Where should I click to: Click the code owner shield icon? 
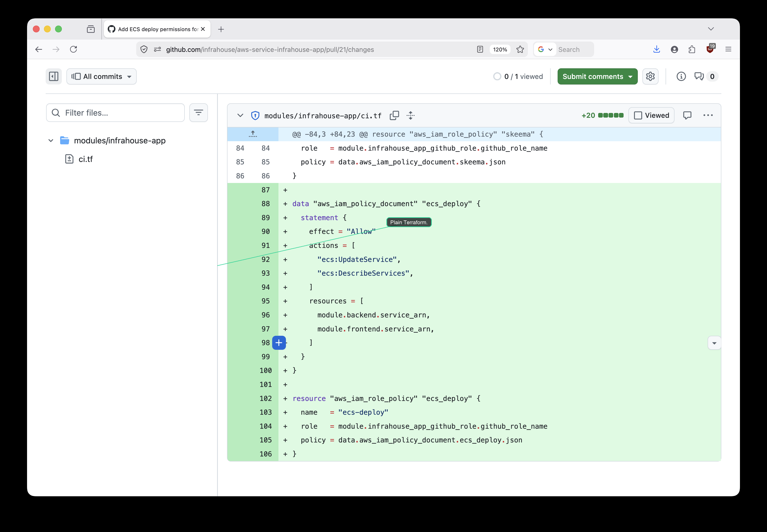255,115
